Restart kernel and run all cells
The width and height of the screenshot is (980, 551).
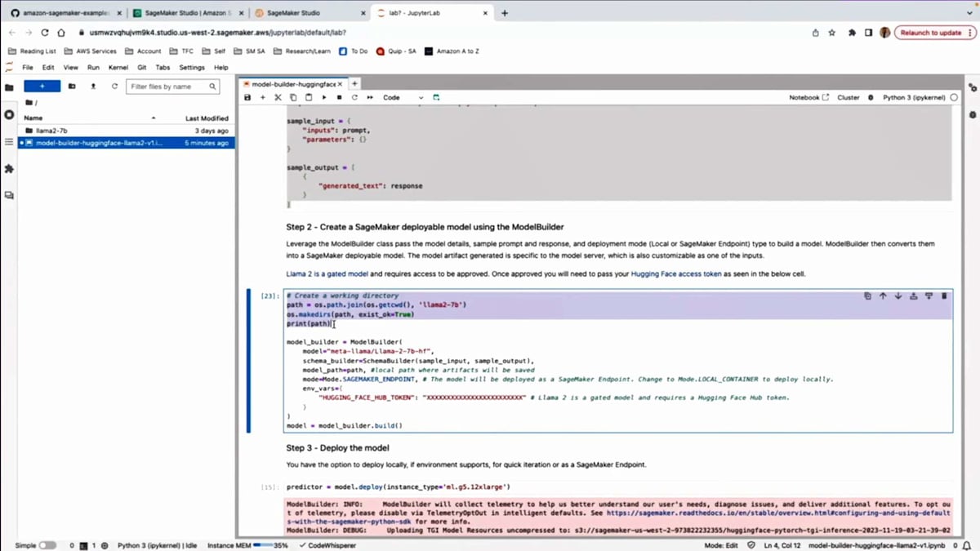(370, 97)
